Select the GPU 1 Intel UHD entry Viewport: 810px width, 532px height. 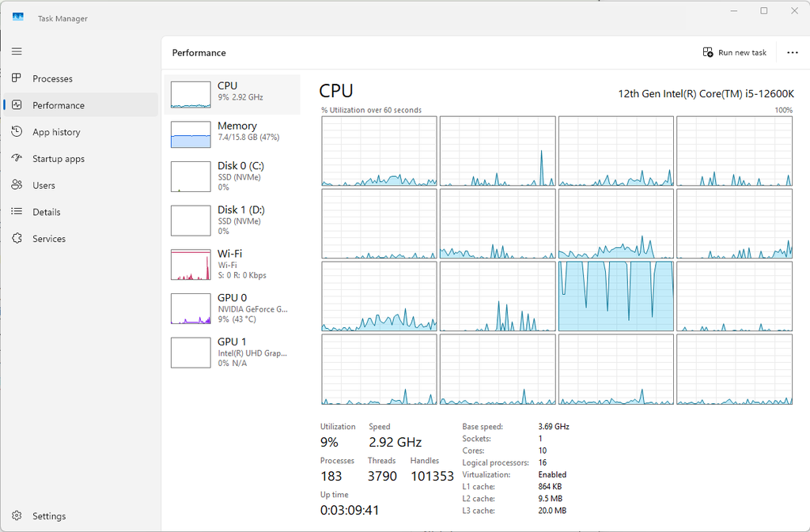click(x=232, y=353)
